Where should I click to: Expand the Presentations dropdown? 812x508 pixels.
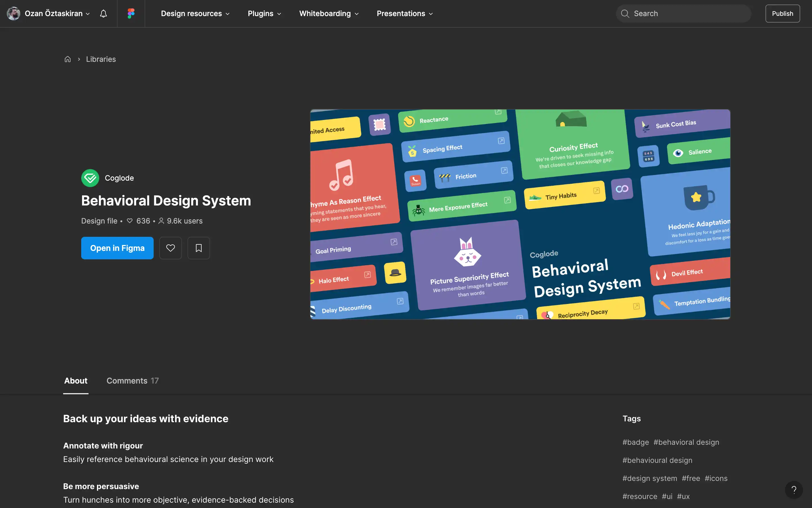pos(405,14)
